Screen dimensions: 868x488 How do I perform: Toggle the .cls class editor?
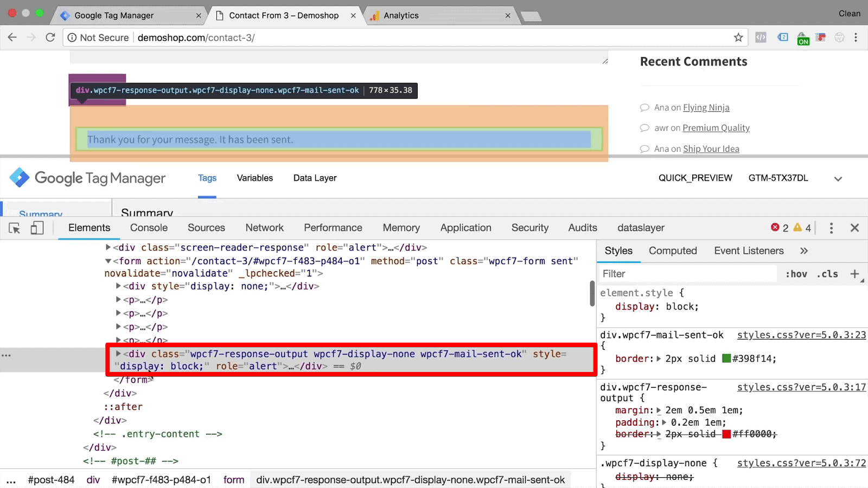[827, 274]
